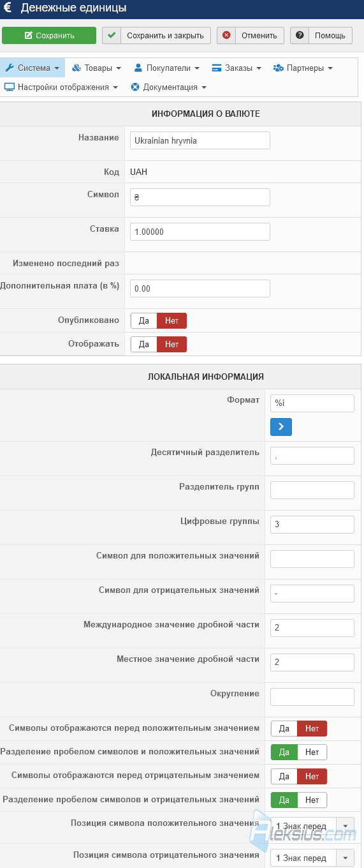Click the Название field with Ukrainian hryvnia
Screen dimensions: 364x868
tap(200, 140)
